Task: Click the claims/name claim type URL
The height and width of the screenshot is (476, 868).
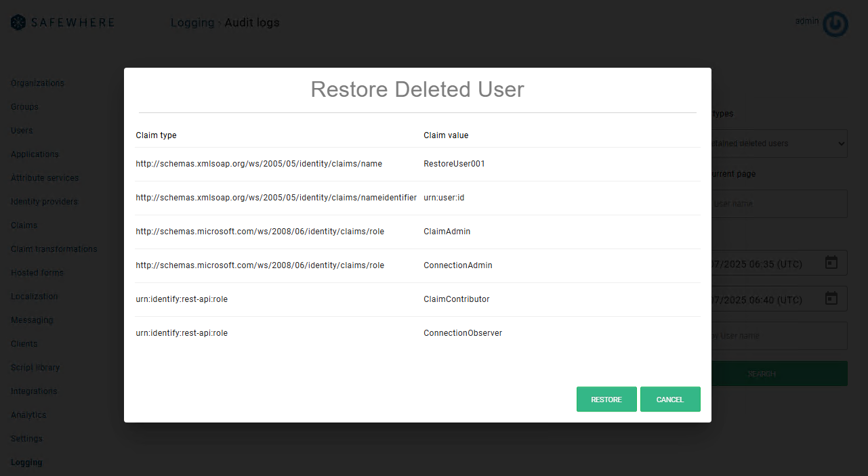Action: pos(259,164)
